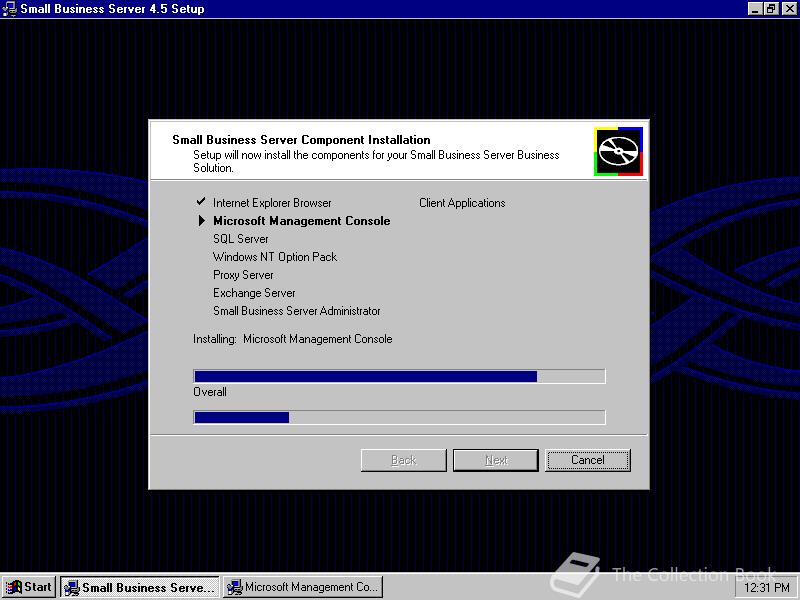800x600 pixels.
Task: Click the checkmark beside Internet Explorer Browser
Action: click(199, 202)
